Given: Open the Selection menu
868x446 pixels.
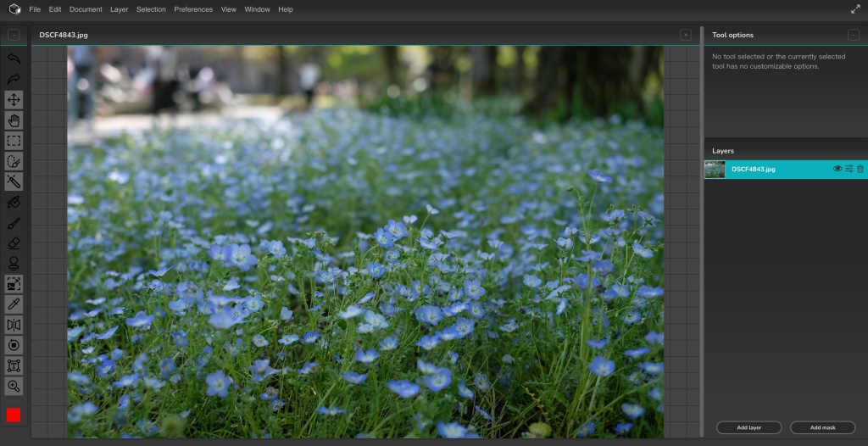Looking at the screenshot, I should (151, 9).
